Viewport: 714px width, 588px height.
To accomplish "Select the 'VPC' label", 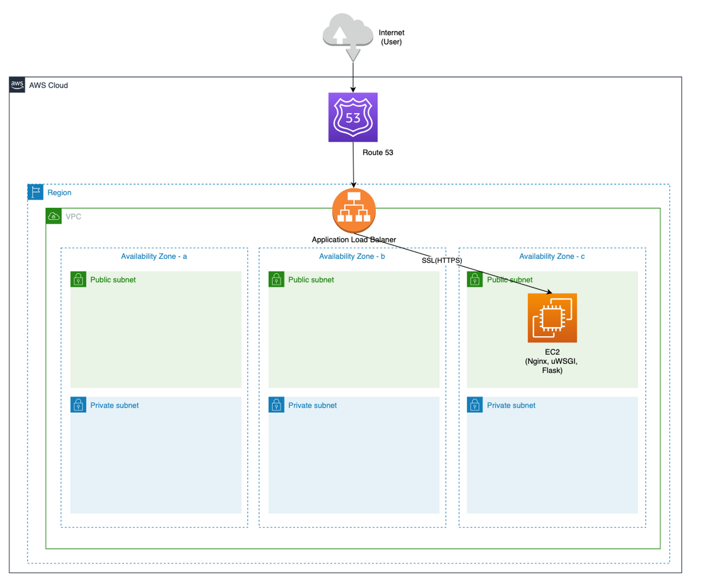I will click(74, 216).
